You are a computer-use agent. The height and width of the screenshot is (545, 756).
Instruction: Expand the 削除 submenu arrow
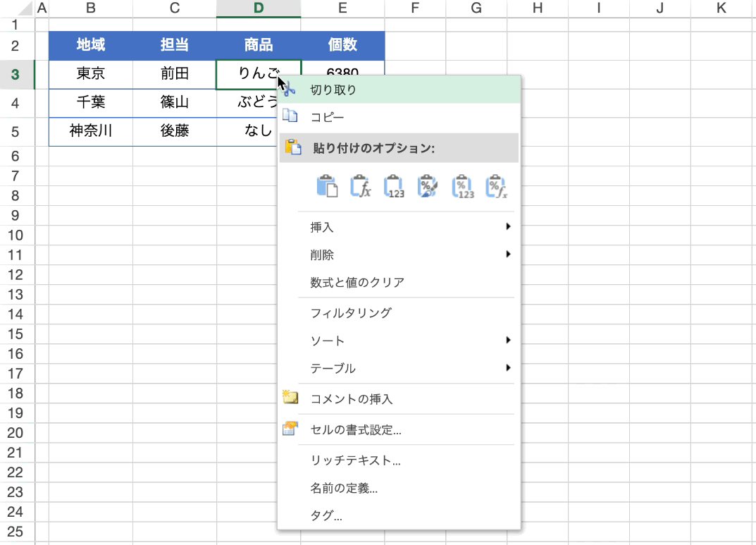pos(508,255)
